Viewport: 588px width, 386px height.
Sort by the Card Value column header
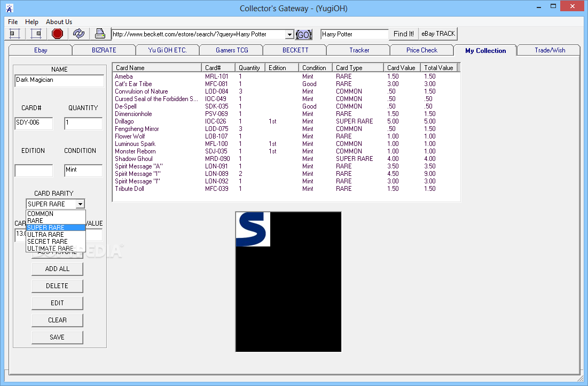pos(402,67)
